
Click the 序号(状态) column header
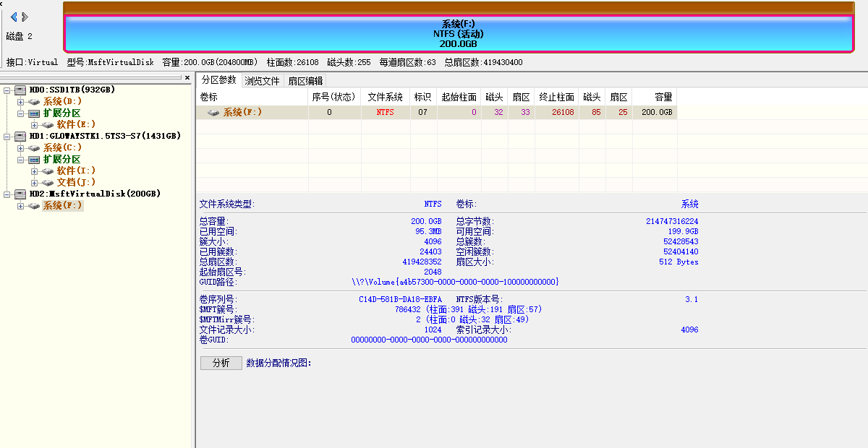coord(334,97)
